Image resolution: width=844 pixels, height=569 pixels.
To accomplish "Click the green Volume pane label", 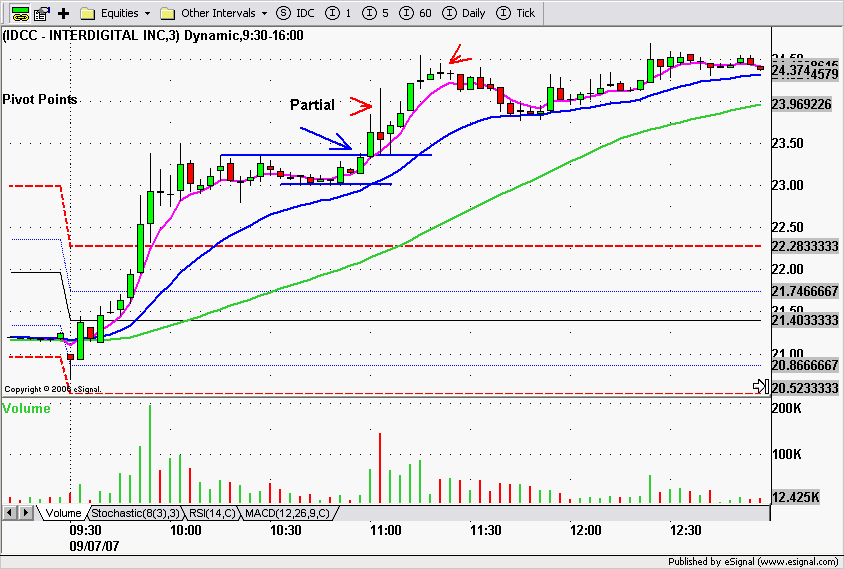I will 26,409.
